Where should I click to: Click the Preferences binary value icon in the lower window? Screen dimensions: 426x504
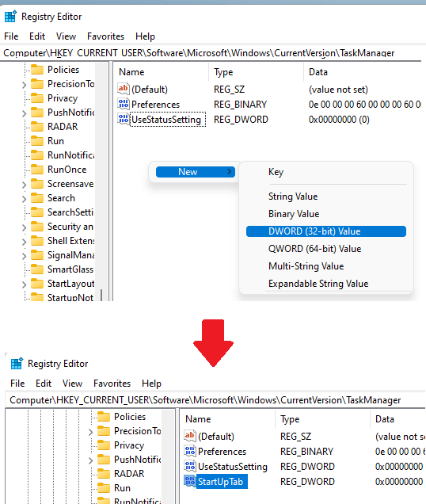190,451
